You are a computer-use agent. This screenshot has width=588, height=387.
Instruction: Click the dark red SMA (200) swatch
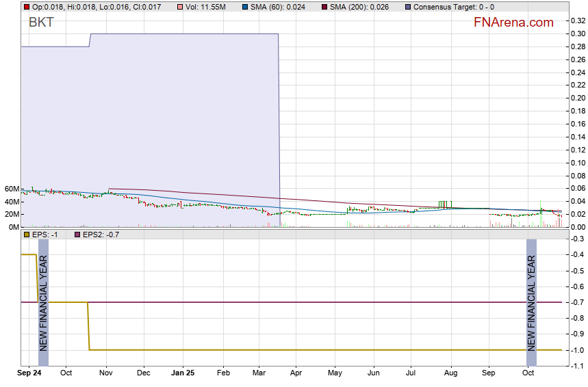click(x=326, y=7)
